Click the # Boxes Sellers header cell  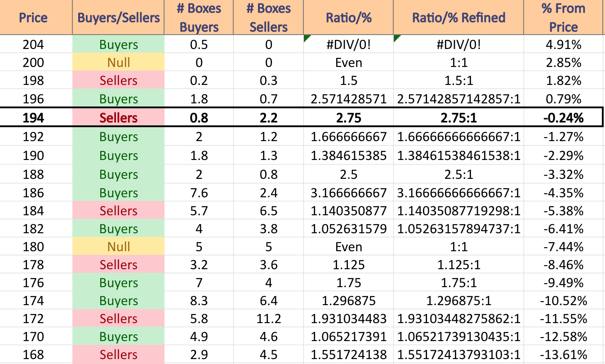click(269, 18)
